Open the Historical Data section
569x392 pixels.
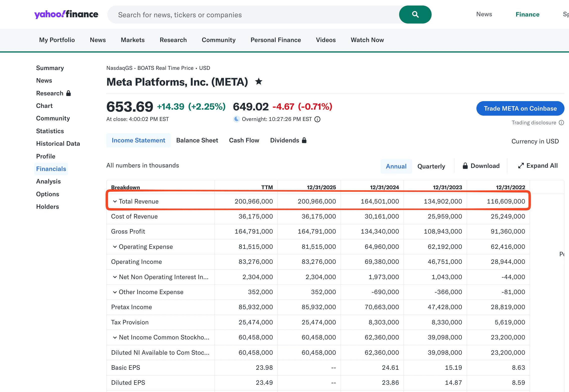point(58,143)
